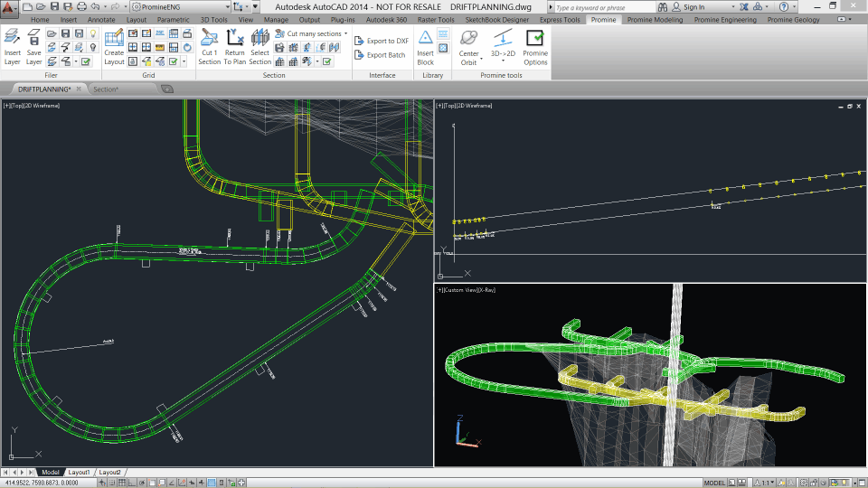Open Promine Options
The image size is (868, 488).
coord(535,45)
